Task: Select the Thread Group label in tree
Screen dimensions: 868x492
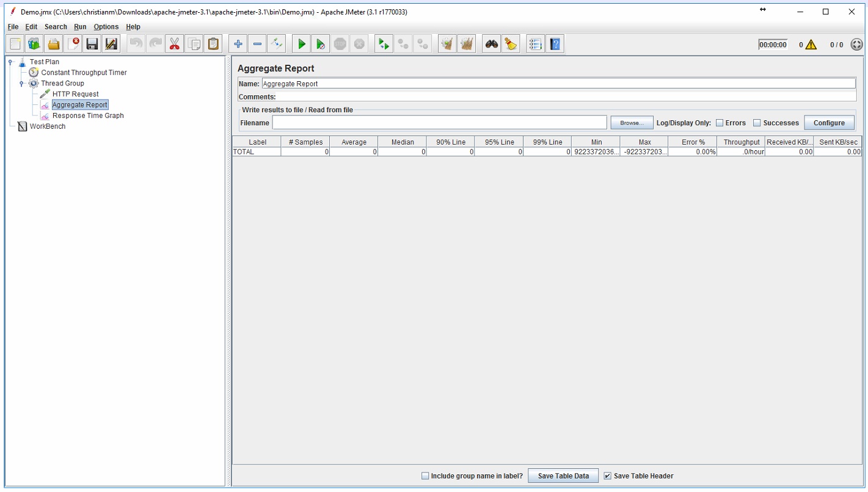Action: [x=62, y=84]
